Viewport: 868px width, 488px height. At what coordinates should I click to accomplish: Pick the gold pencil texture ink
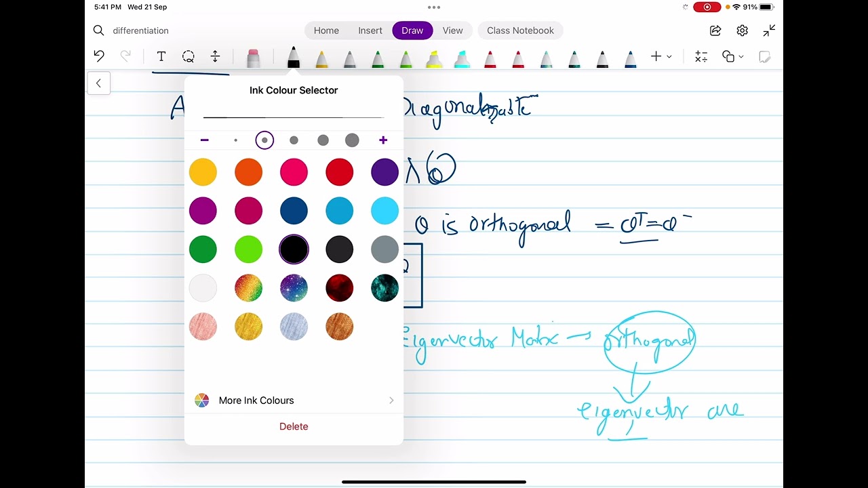pyautogui.click(x=248, y=327)
